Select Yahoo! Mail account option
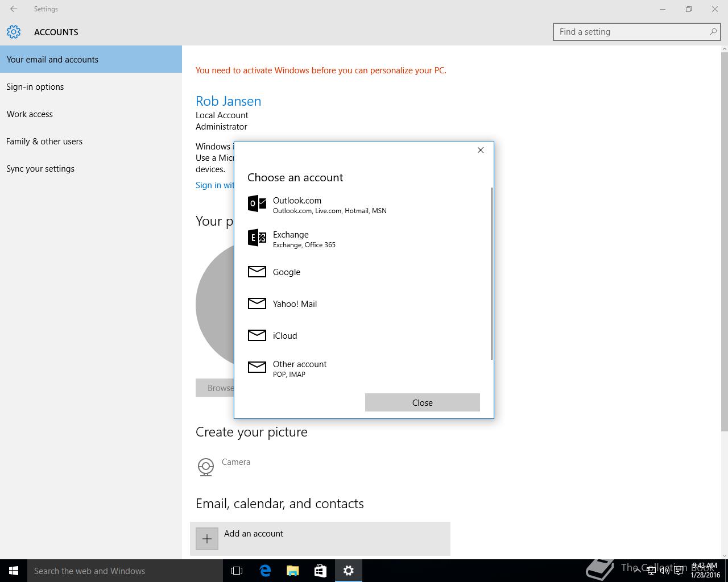The height and width of the screenshot is (582, 728). pos(364,304)
